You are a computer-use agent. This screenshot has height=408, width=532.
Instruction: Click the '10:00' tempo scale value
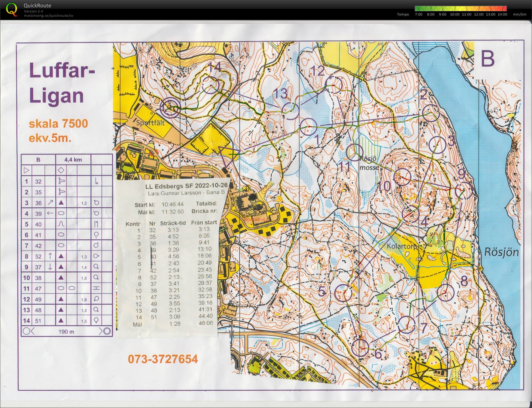[x=455, y=14]
